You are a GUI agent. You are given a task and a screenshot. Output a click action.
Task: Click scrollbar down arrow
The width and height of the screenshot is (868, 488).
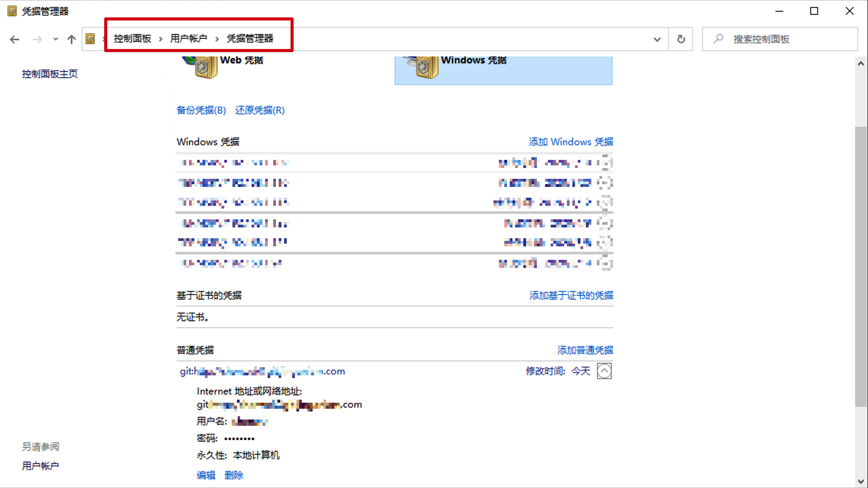861,481
